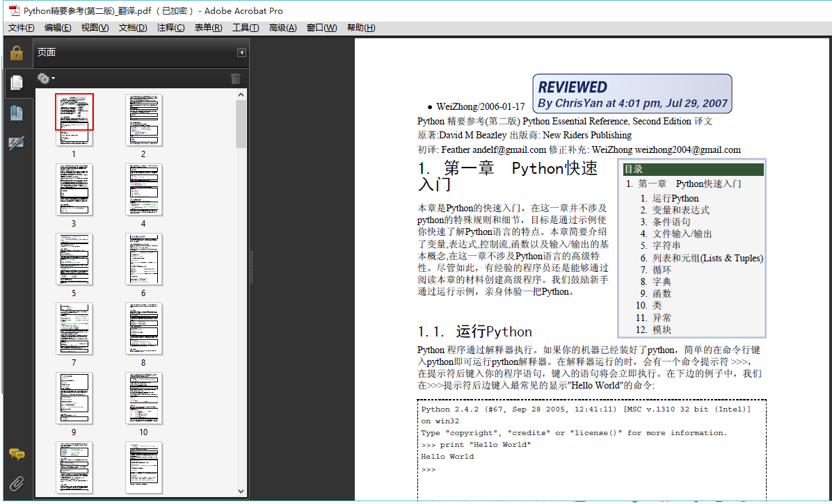
Task: Click heading 1.1. 运行Python
Action: [474, 332]
